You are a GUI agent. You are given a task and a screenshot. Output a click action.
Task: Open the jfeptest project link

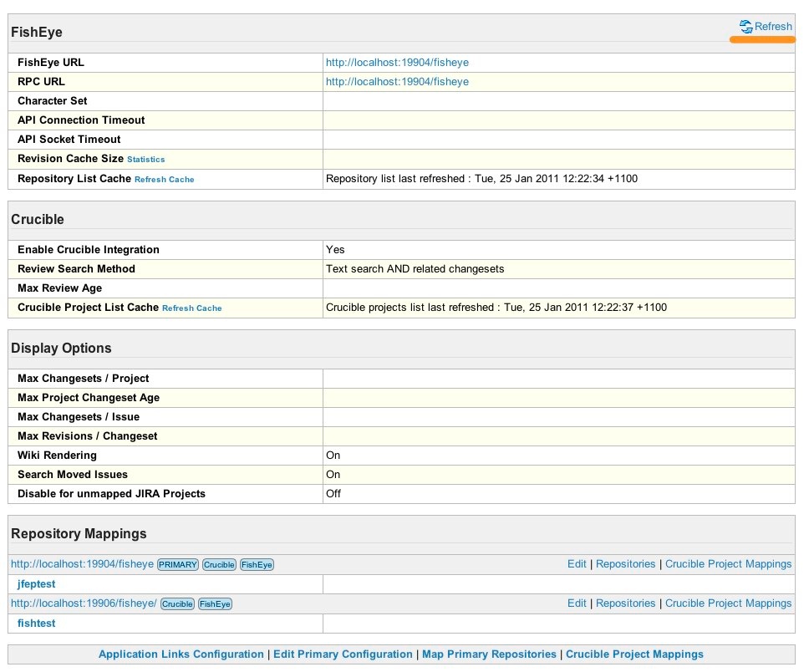pos(36,583)
